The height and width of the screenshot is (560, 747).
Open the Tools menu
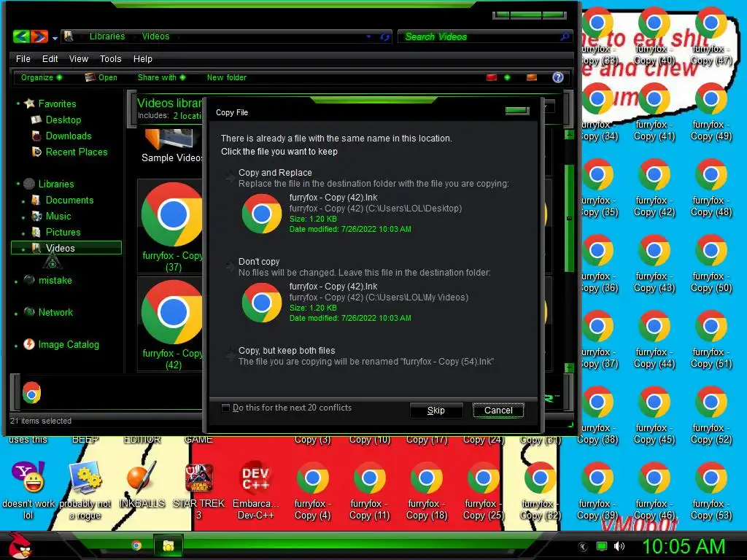[111, 58]
